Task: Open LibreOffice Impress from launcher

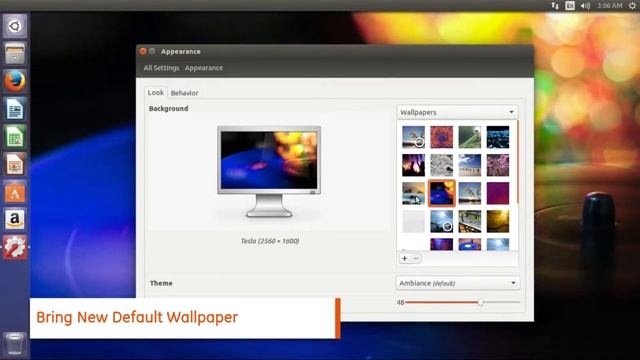Action: coord(15,164)
